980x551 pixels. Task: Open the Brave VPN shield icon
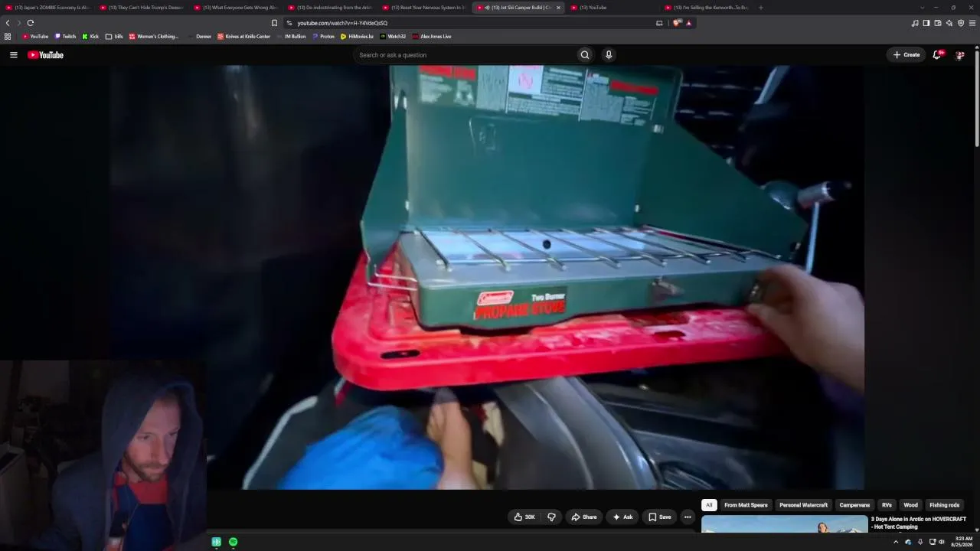click(x=961, y=23)
